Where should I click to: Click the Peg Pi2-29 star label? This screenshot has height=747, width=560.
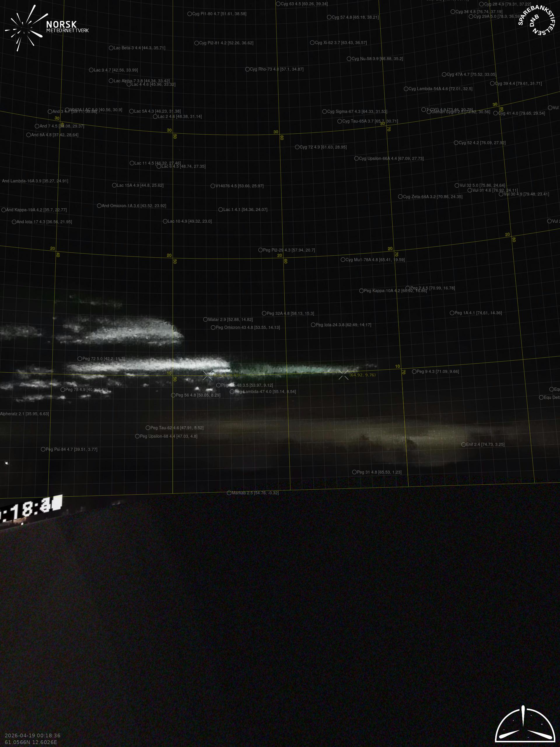click(289, 250)
